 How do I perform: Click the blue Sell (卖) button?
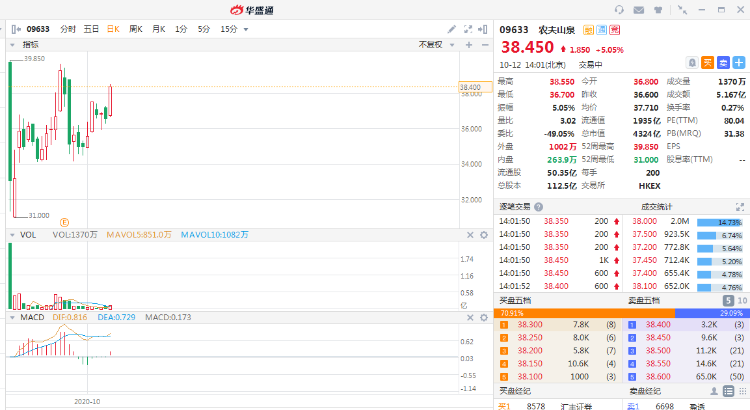point(723,62)
